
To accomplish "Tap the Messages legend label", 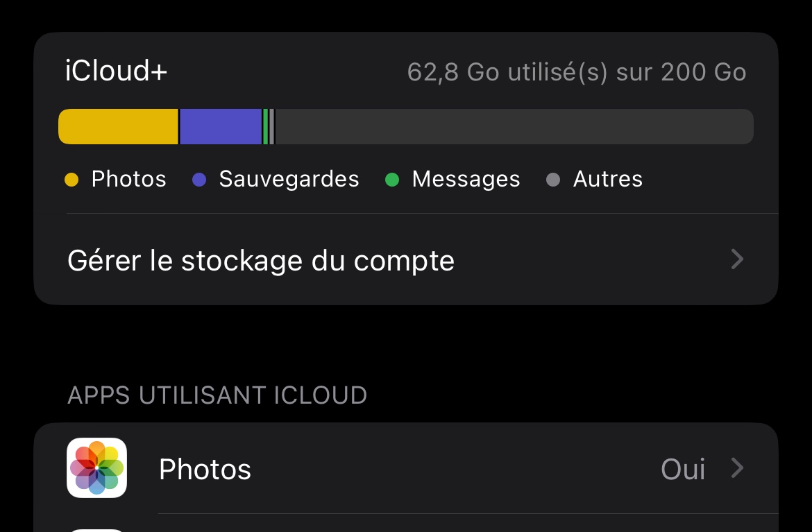I will [466, 180].
